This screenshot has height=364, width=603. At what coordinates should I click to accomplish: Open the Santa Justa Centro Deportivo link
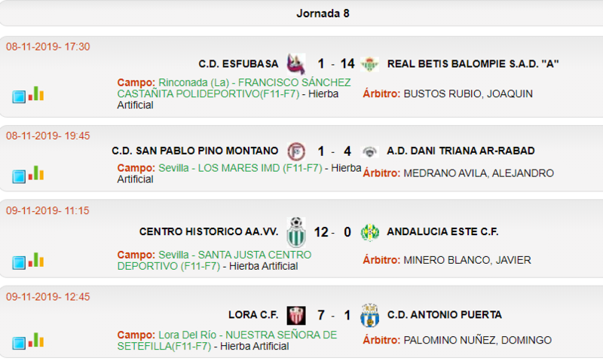(214, 260)
